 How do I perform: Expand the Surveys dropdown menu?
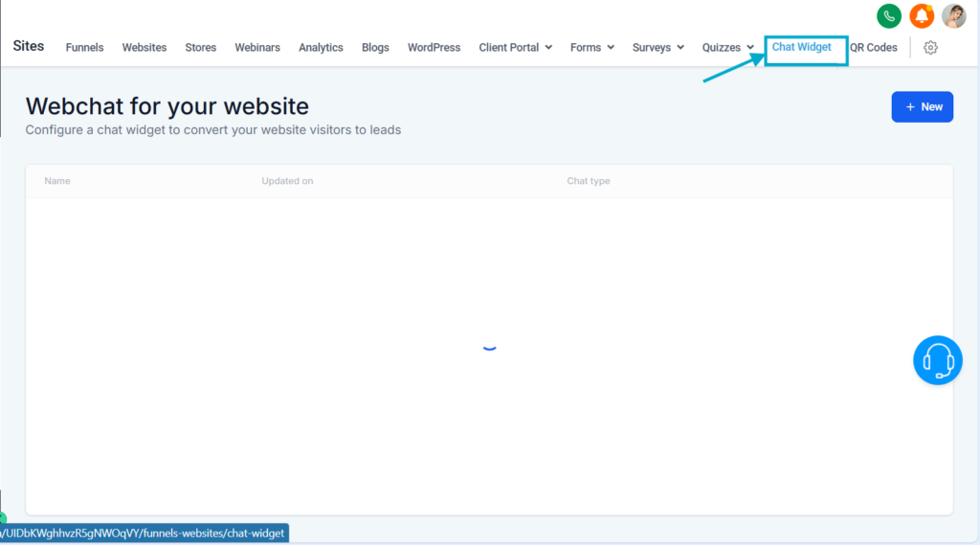point(657,48)
